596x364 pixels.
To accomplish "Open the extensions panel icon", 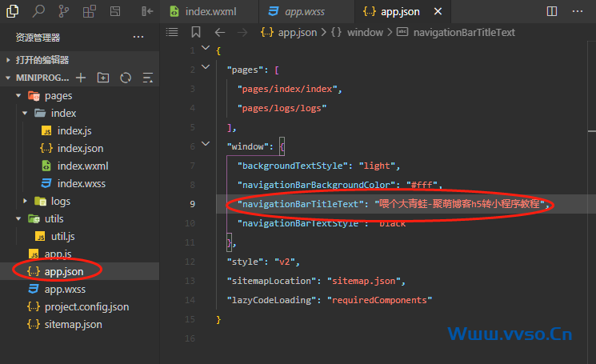I will tap(90, 11).
